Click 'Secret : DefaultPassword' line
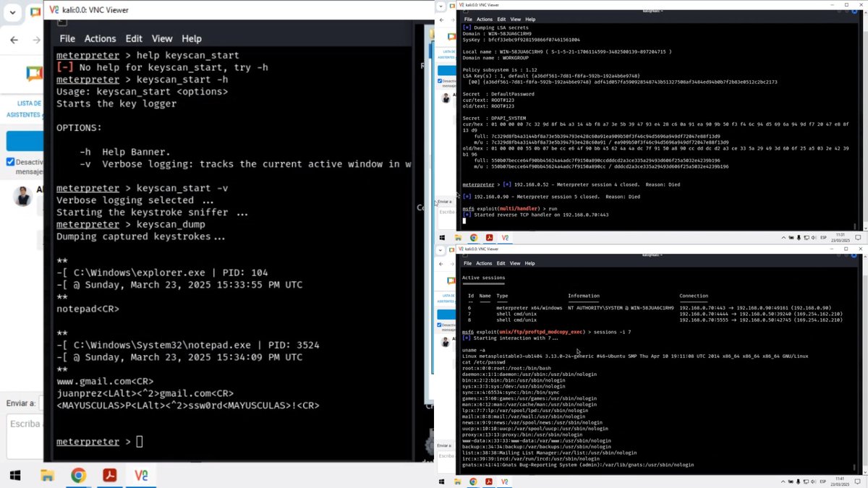 [498, 94]
